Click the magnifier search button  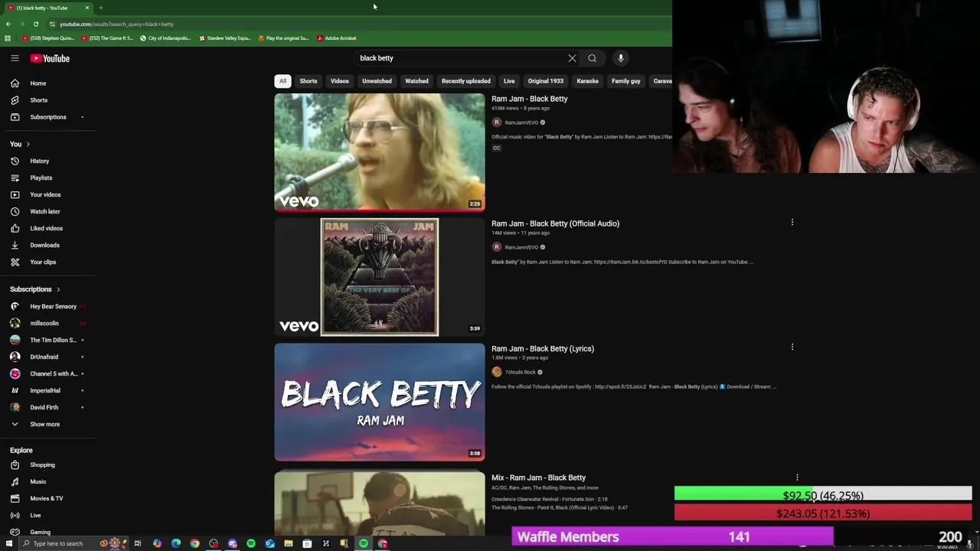592,58
